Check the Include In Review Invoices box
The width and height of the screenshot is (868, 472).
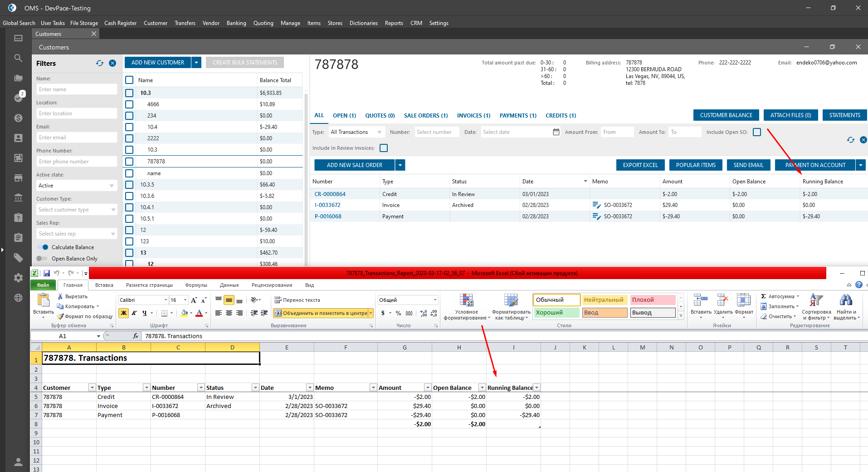tap(384, 148)
